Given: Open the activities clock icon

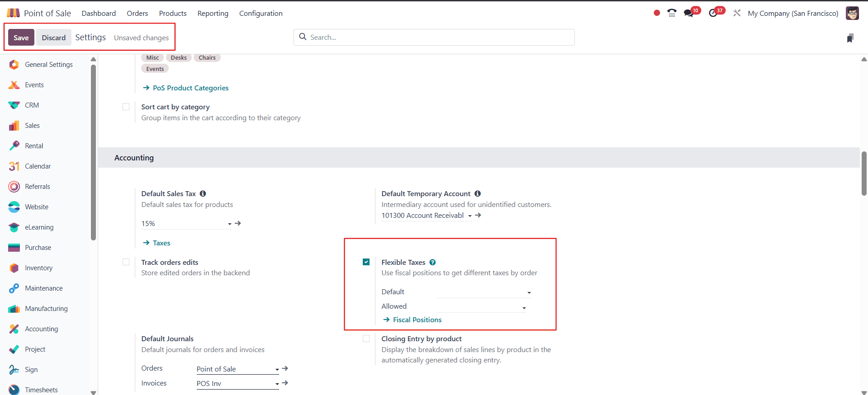Looking at the screenshot, I should 713,13.
